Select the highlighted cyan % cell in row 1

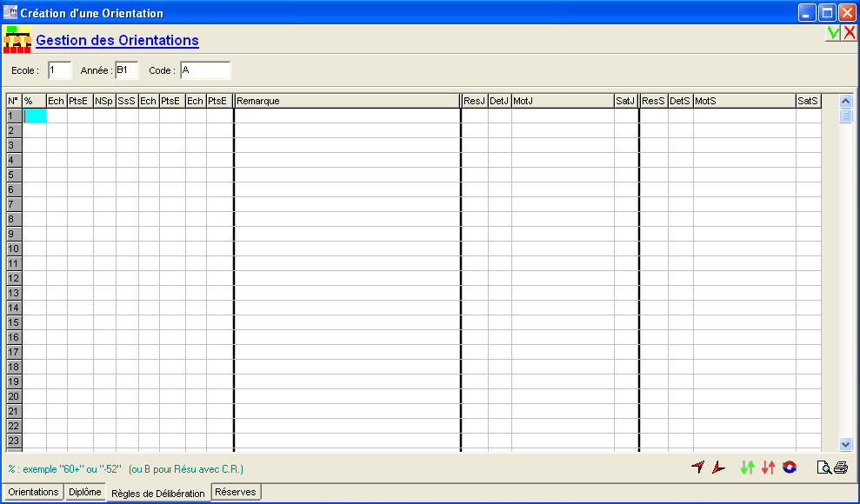pos(34,116)
